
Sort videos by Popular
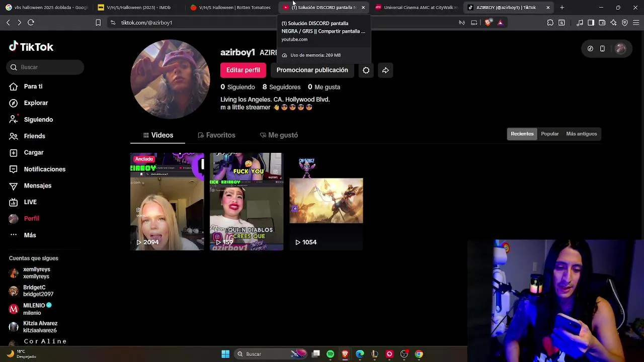(x=550, y=134)
